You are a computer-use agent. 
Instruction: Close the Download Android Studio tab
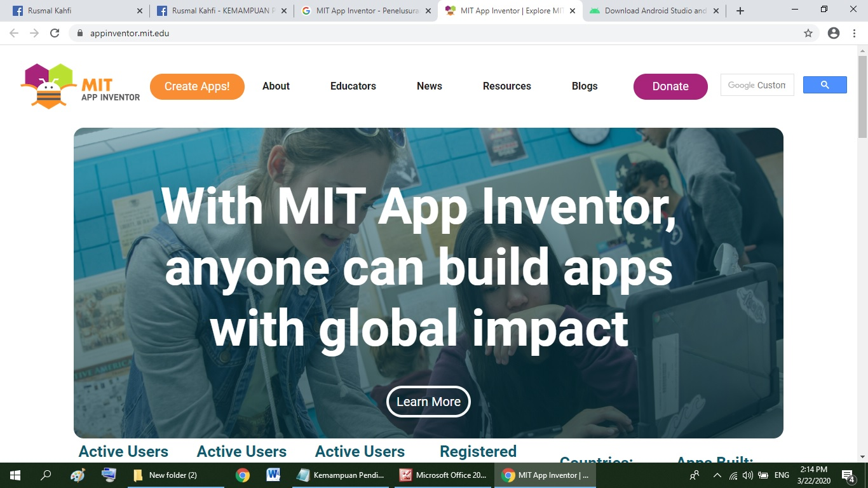tap(716, 11)
